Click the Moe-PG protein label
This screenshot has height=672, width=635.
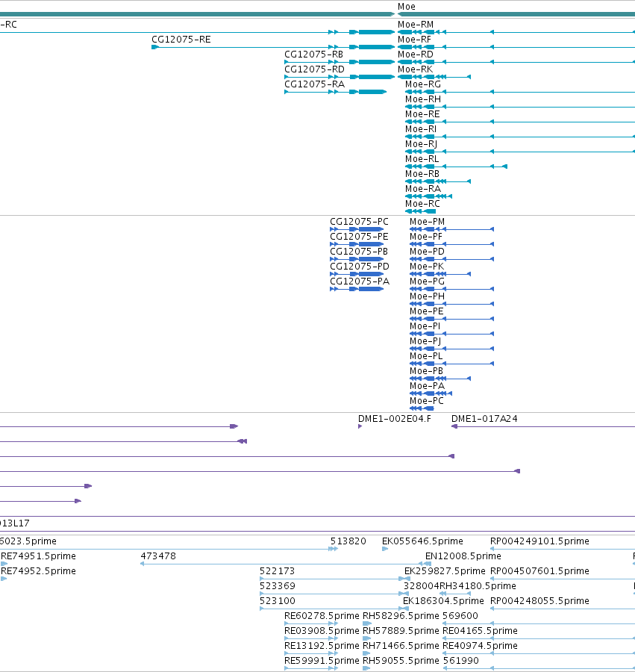pos(428,282)
